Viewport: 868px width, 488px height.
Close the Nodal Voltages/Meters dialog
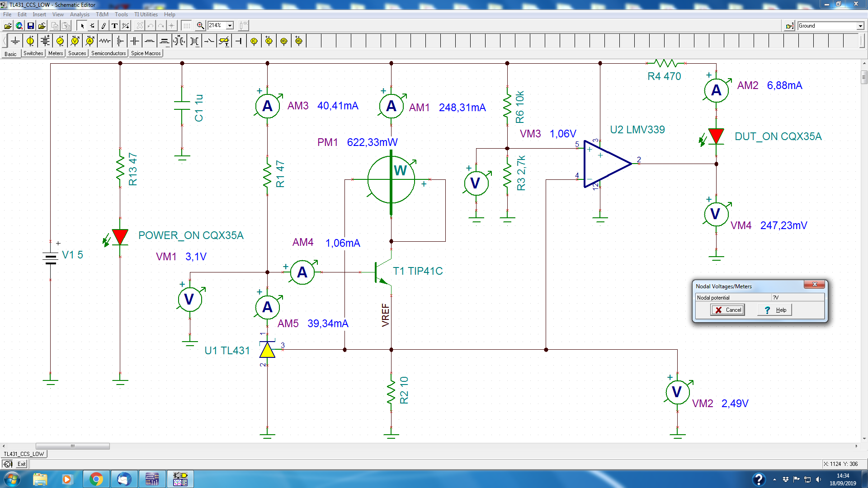[x=815, y=284]
